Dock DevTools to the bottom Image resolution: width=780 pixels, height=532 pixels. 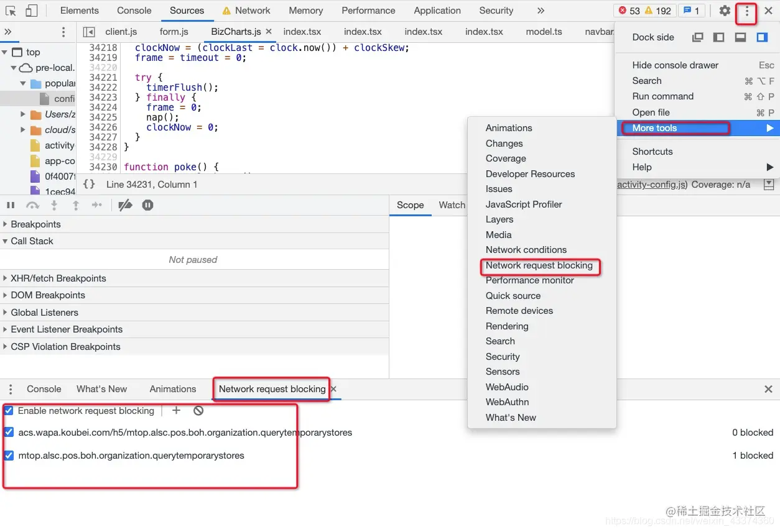(740, 37)
